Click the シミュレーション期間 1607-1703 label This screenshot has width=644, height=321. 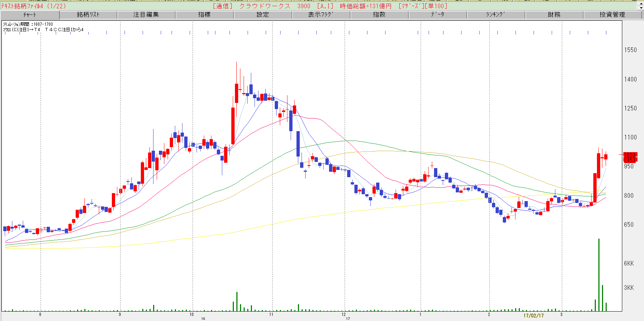(x=28, y=24)
